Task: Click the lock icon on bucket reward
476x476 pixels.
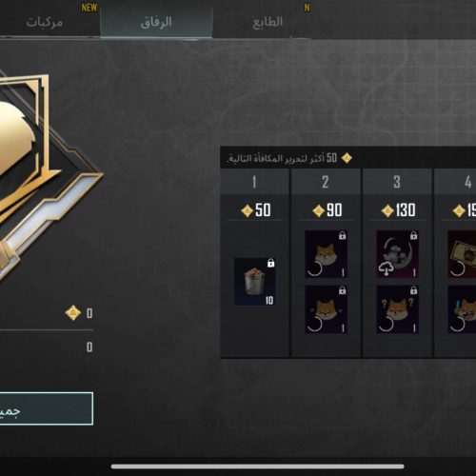Action: click(270, 263)
